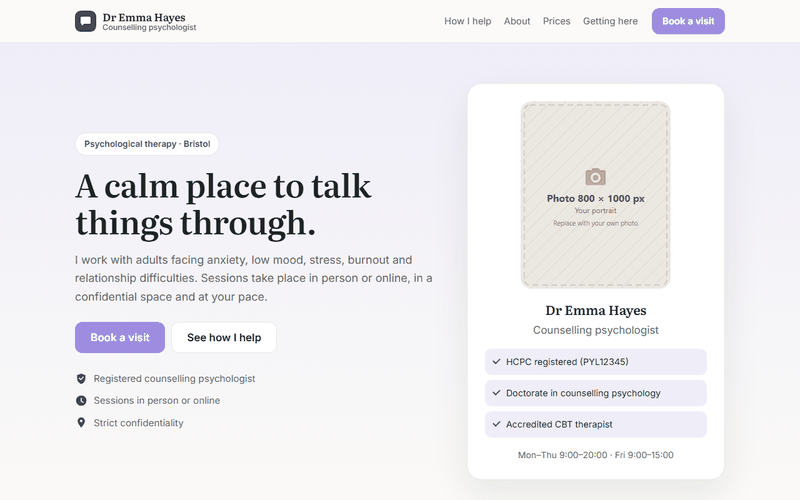Click the checkmark next to Accredited CBT therapist
Screen dimensions: 800x500
click(496, 424)
